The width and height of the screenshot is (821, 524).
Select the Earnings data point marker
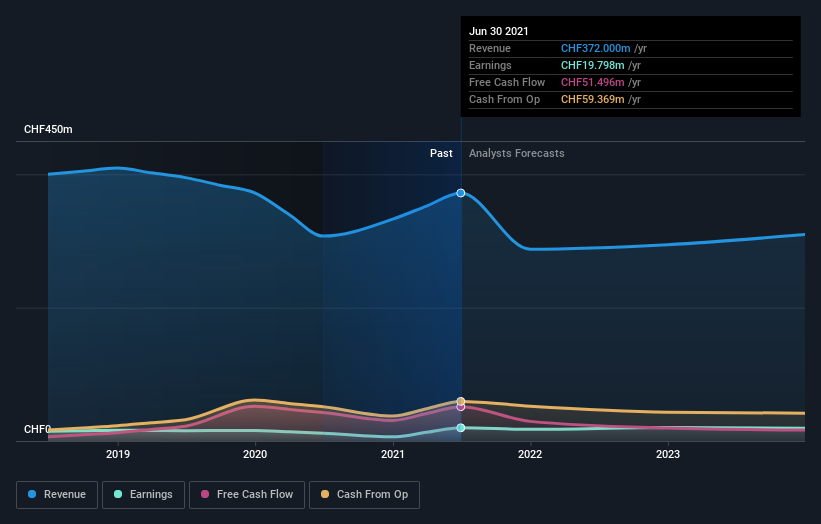pyautogui.click(x=461, y=428)
